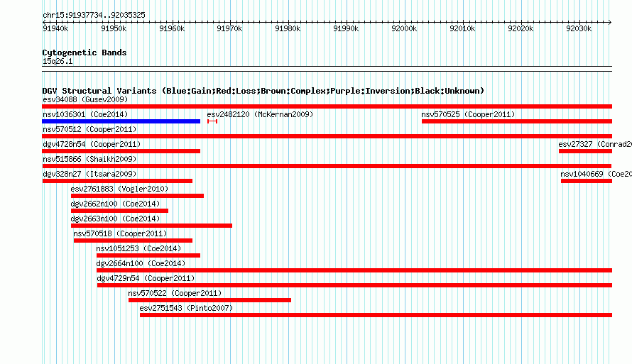The height and width of the screenshot is (364, 632).
Task: Click the dgv328n27 (Itsara2009) label
Action: 89,174
